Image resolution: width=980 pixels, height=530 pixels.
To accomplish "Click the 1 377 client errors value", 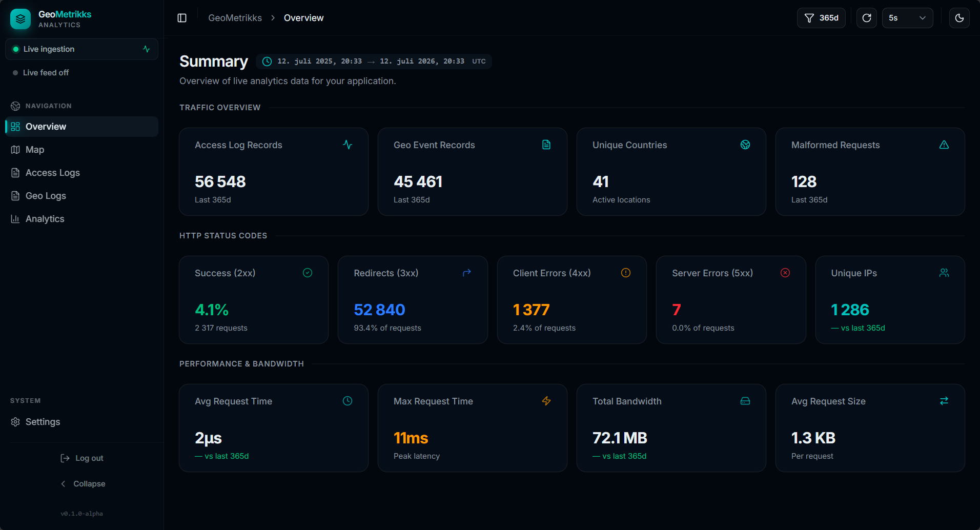I will (x=532, y=310).
